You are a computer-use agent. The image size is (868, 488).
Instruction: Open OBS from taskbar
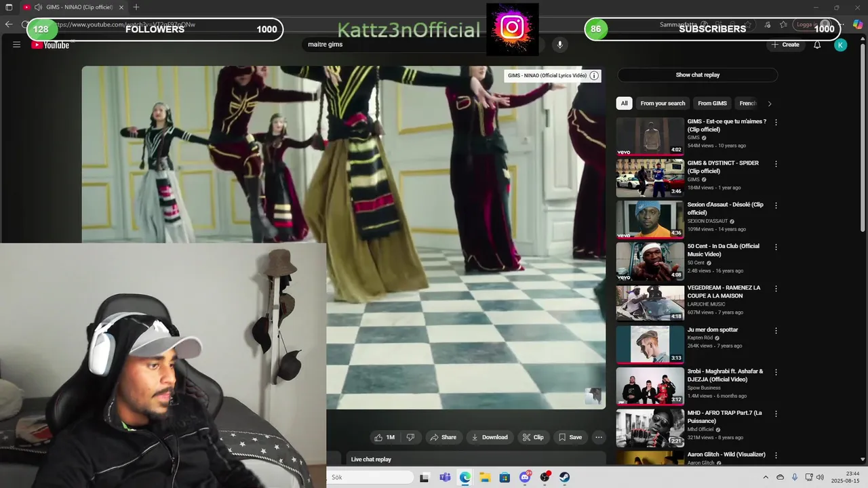[x=545, y=477]
